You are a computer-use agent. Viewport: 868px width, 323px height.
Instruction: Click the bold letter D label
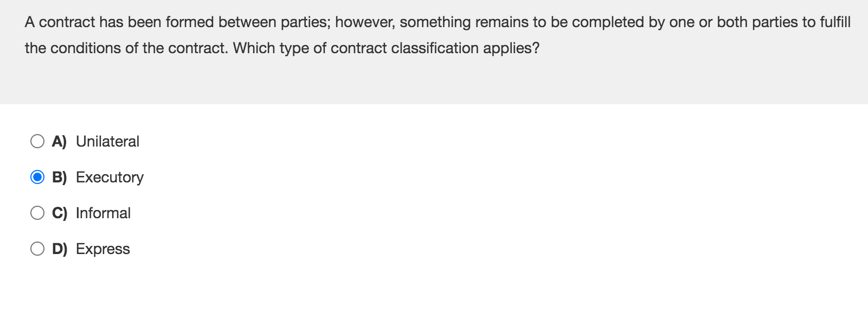pyautogui.click(x=59, y=249)
